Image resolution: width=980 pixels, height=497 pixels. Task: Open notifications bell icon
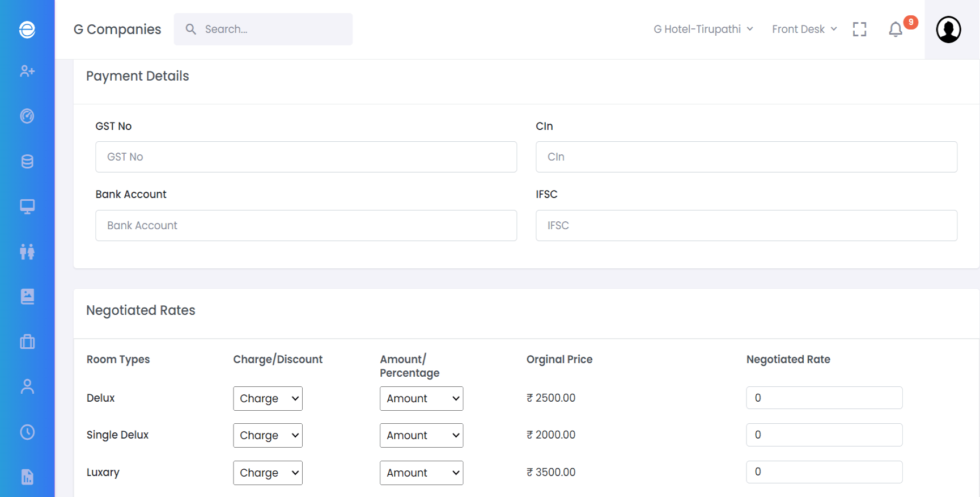[x=896, y=30]
